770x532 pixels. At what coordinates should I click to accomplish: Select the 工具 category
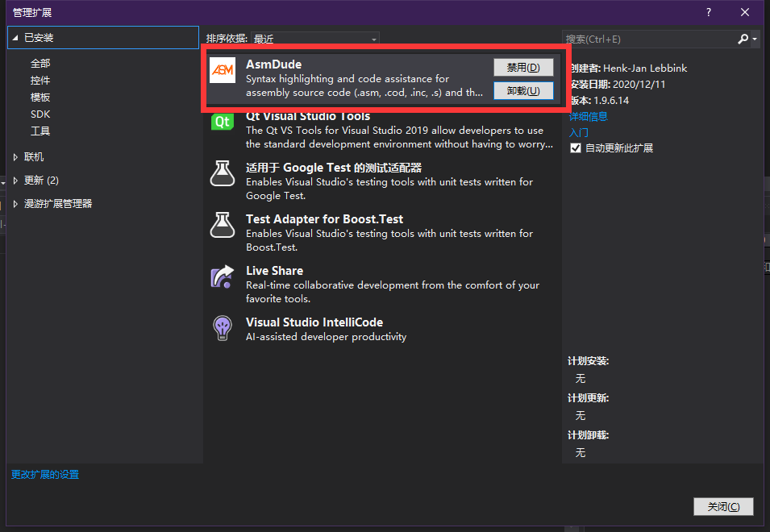tap(39, 131)
